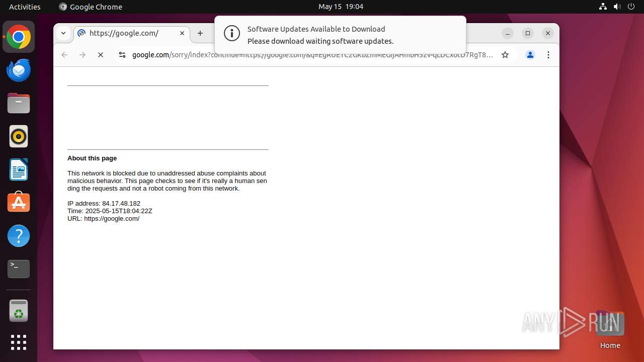Click the power icon in system tray
Screen dimensions: 644x362
click(631, 7)
